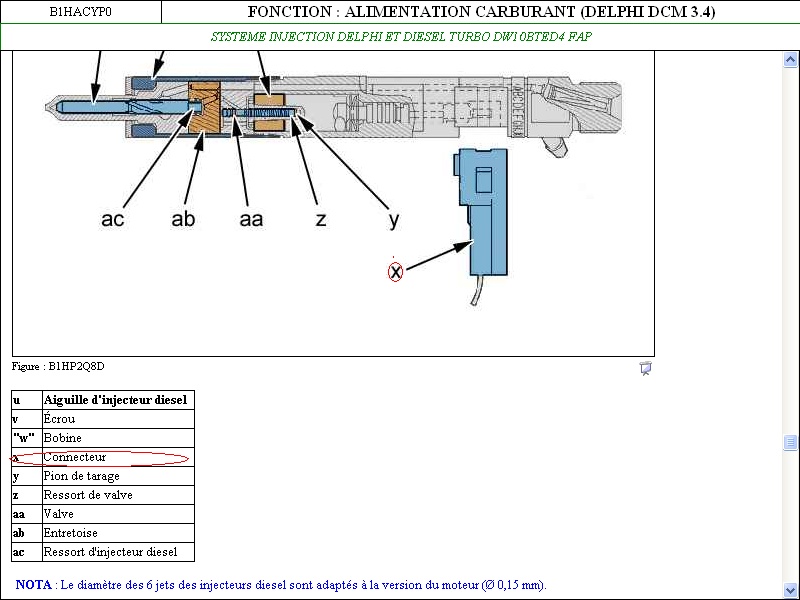
Task: Click the blue 'NOTA' note text
Action: click(x=281, y=585)
